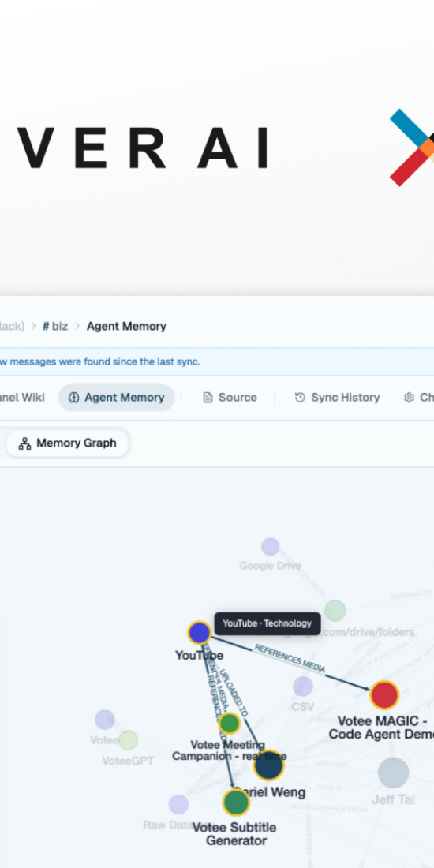
Task: Select the faded VoteeGPT node
Action: click(129, 740)
